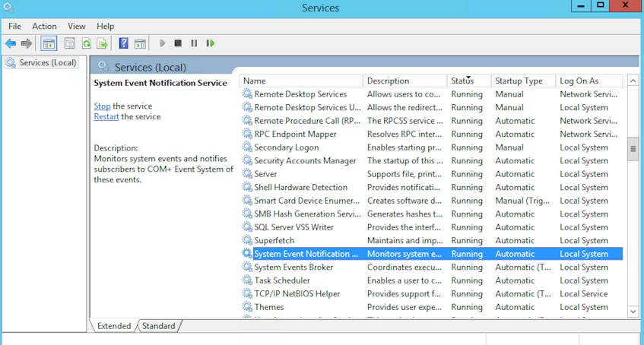The image size is (644, 345).
Task: Click 'Enables a user to c...' description
Action: (404, 280)
